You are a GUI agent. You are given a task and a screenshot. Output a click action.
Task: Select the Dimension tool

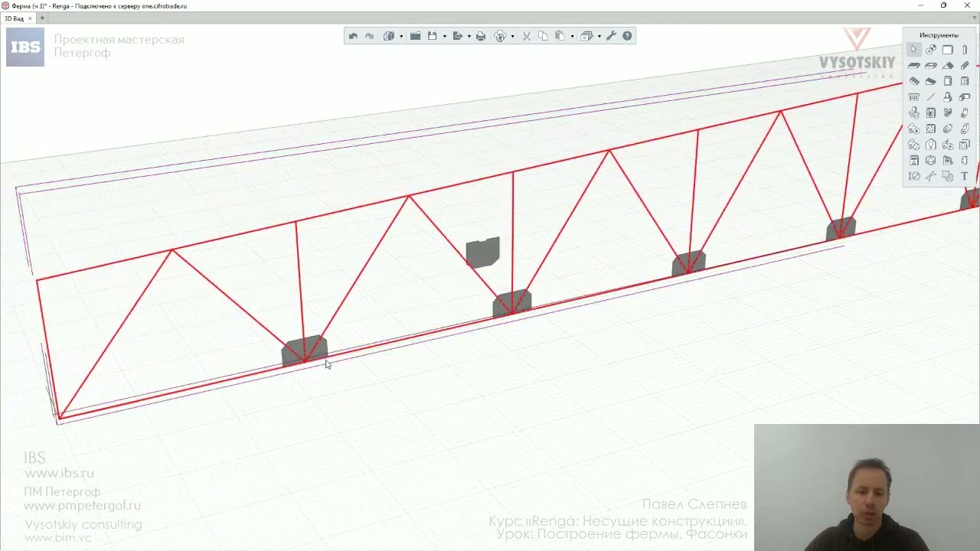pos(914,176)
